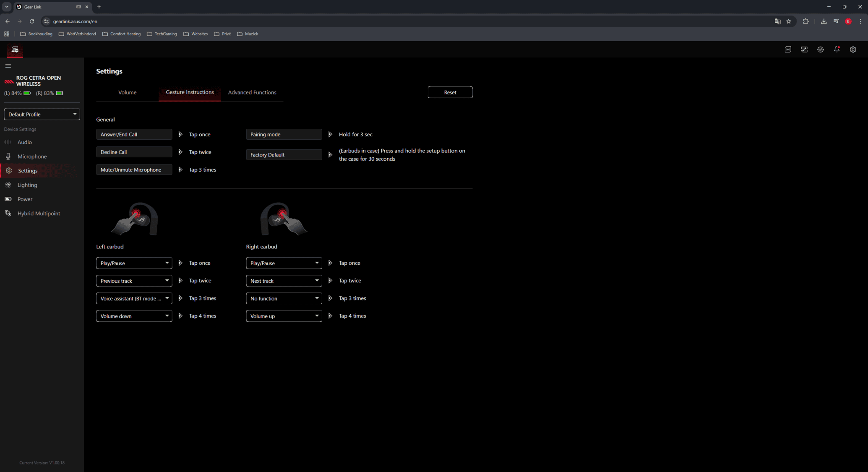Select the red device icon tab
The width and height of the screenshot is (868, 472).
pyautogui.click(x=15, y=50)
